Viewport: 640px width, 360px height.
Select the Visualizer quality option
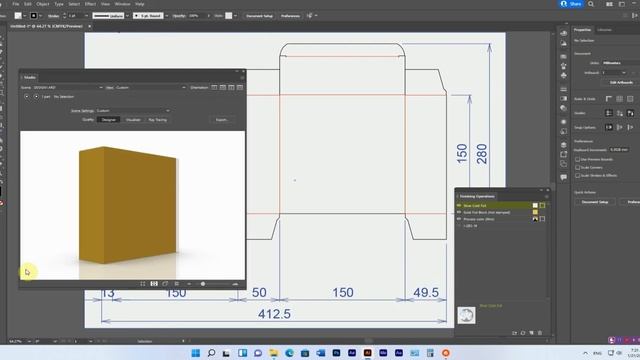coord(133,120)
